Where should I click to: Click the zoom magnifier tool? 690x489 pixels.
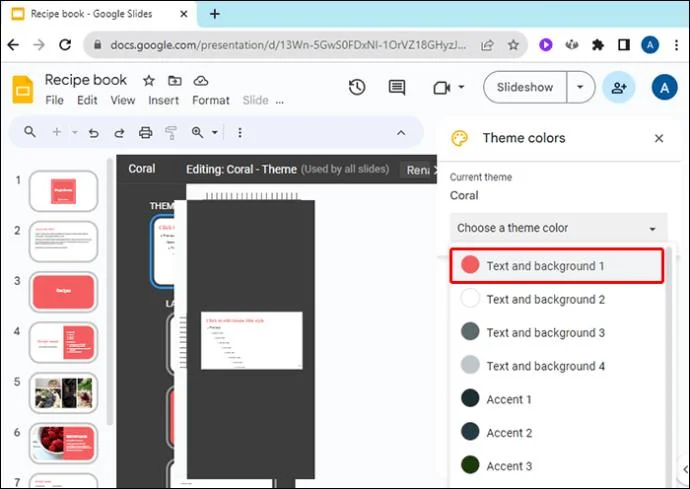pyautogui.click(x=197, y=132)
